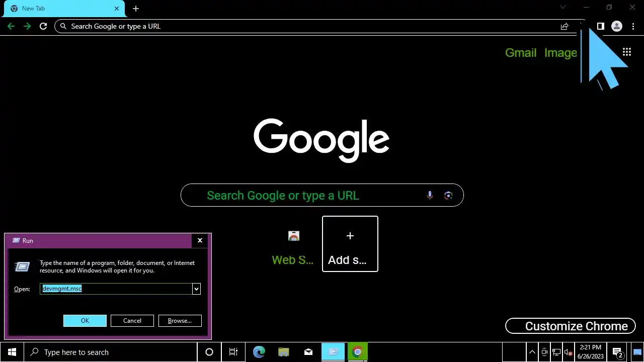The width and height of the screenshot is (644, 362).
Task: Open the Web Store shortcut
Action: click(x=293, y=244)
